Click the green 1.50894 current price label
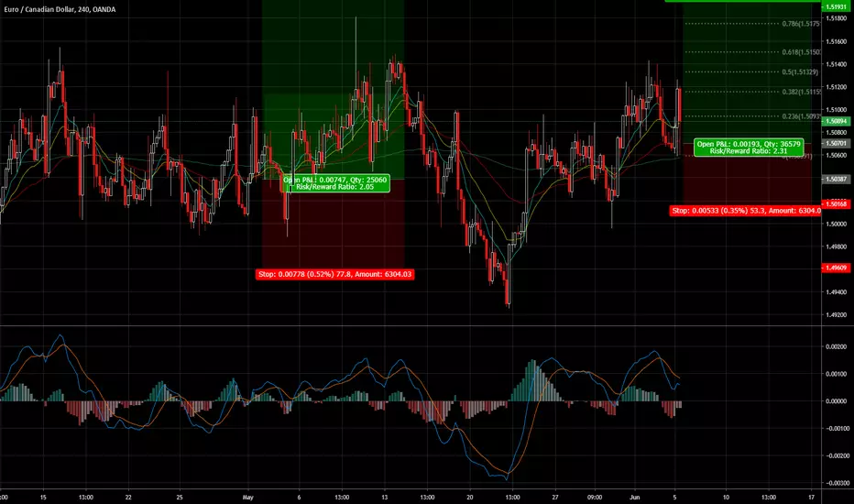This screenshot has height=504, width=854. [836, 122]
